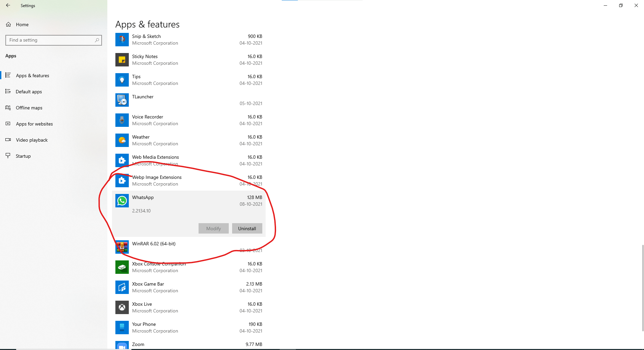Click the Xbox Live sphere icon

pyautogui.click(x=122, y=307)
